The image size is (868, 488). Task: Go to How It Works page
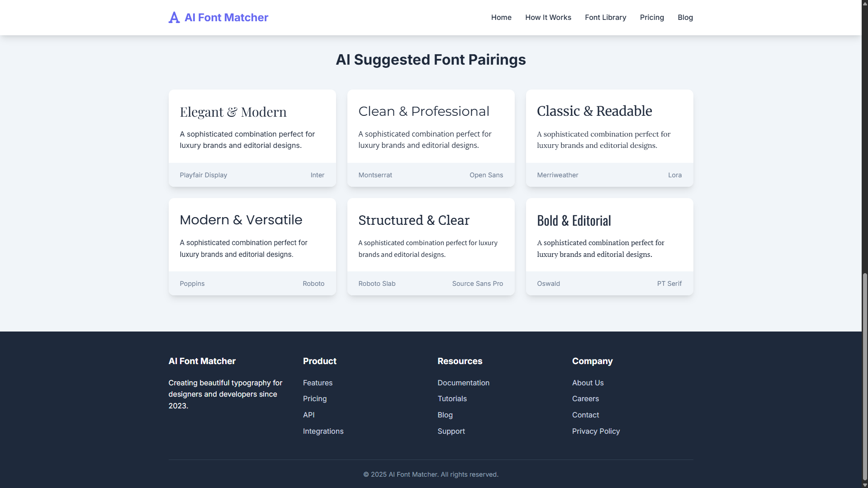[x=548, y=18]
